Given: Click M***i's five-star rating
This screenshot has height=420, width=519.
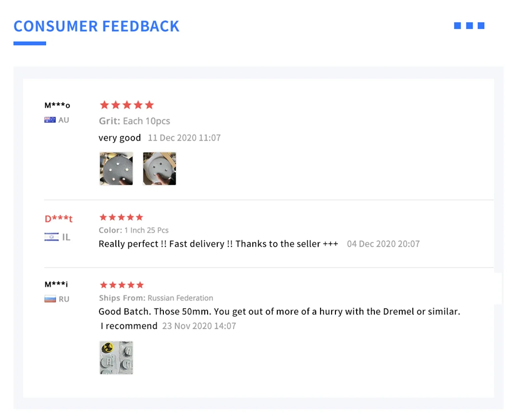Looking at the screenshot, I should point(121,285).
